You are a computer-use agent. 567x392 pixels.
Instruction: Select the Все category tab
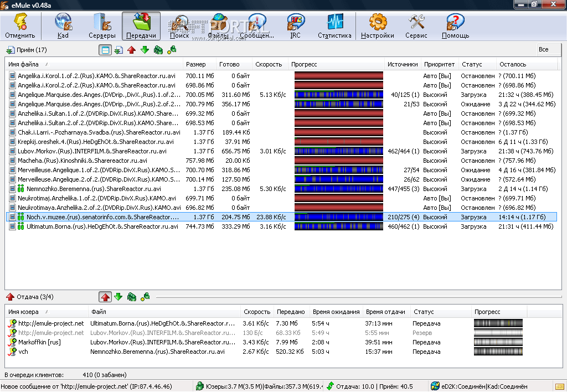pos(544,50)
